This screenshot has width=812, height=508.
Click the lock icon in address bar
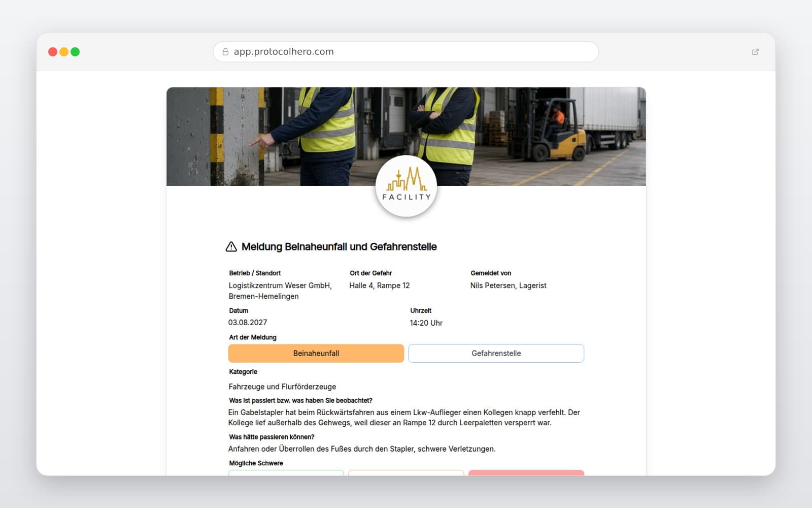[x=225, y=52]
